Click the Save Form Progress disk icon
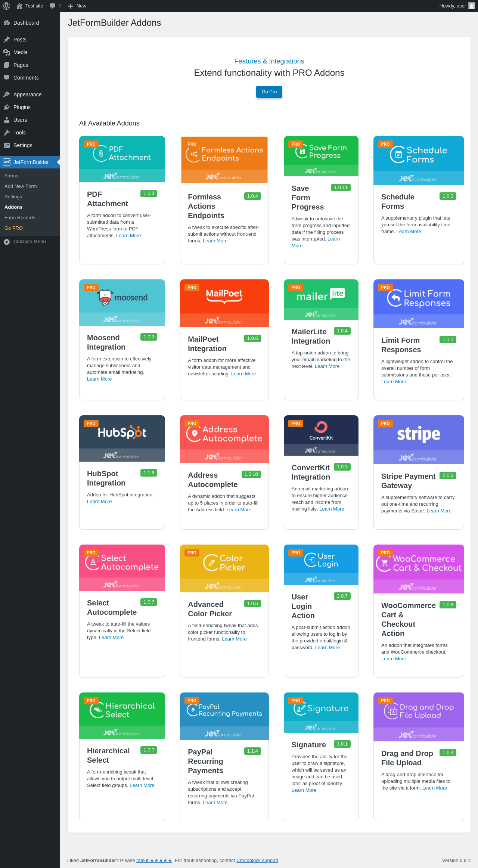 coord(302,152)
